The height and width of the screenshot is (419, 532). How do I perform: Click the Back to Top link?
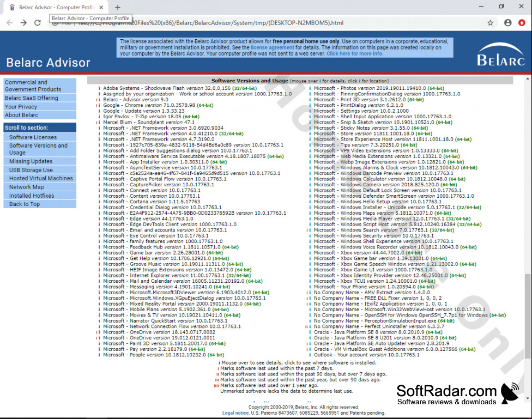(x=40, y=204)
